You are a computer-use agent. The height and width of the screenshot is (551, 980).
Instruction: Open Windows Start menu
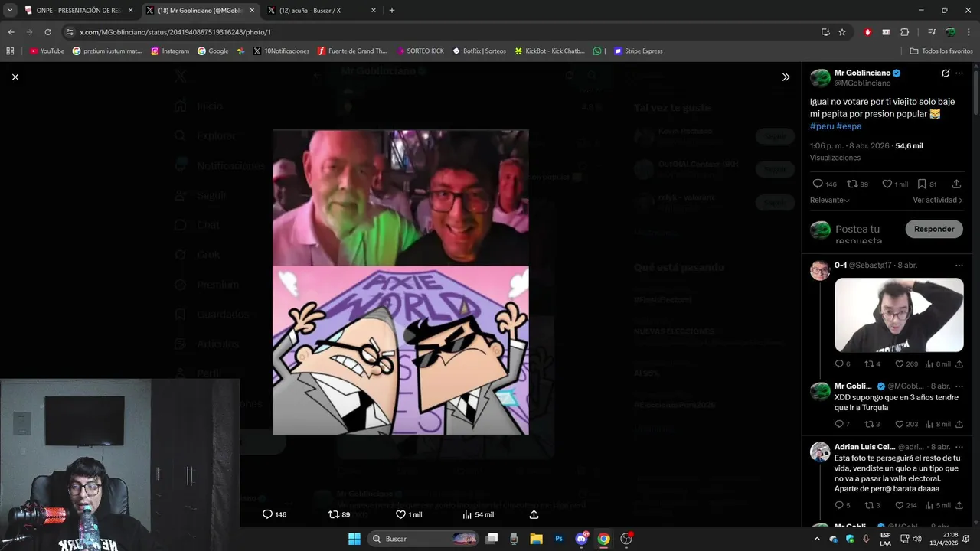[354, 539]
